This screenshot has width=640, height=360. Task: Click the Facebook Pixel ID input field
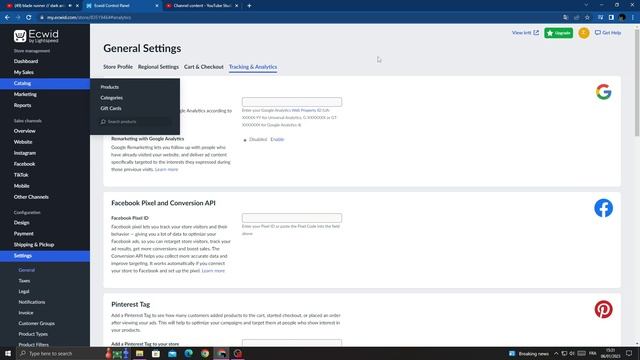(292, 218)
